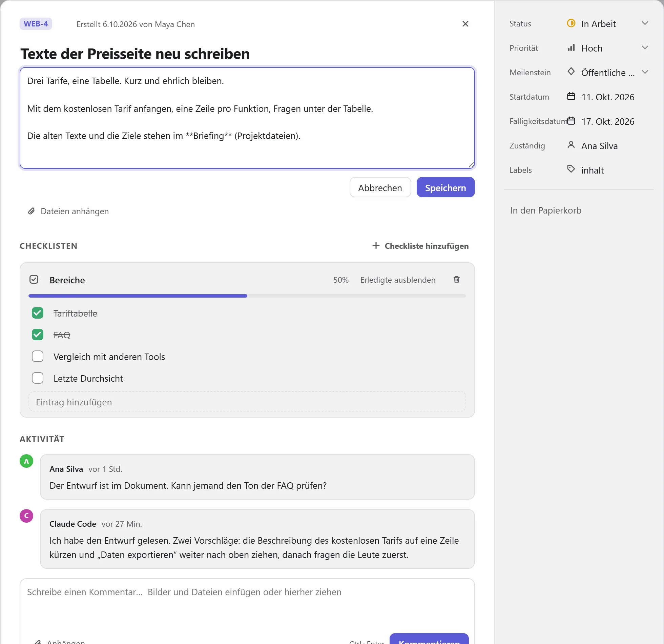
Task: Click the milestone diamond icon
Action: (x=571, y=72)
